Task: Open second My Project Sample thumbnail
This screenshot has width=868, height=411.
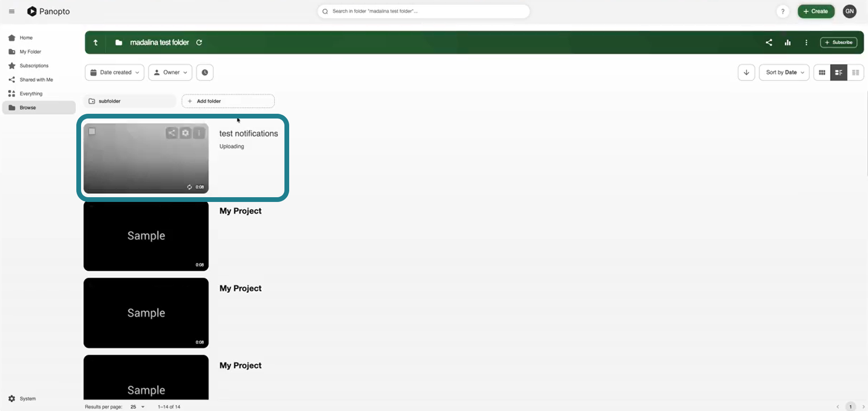Action: 146,313
